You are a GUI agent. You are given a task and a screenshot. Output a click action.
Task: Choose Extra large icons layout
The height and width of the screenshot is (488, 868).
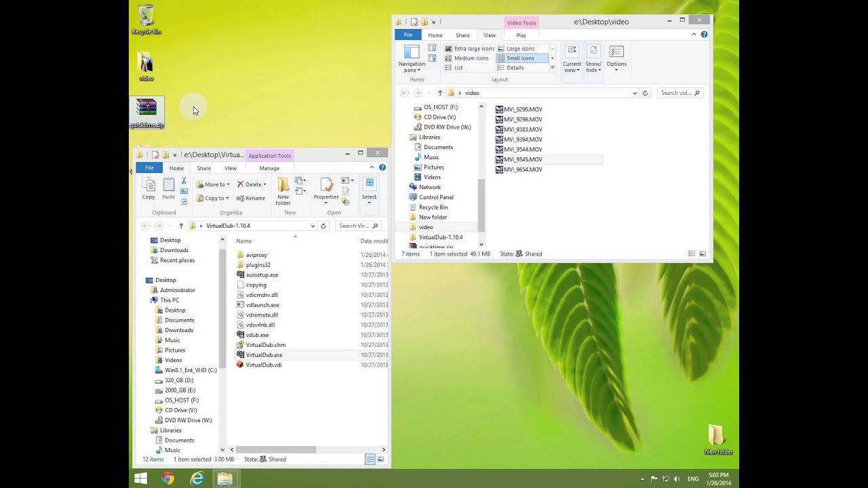click(x=469, y=49)
